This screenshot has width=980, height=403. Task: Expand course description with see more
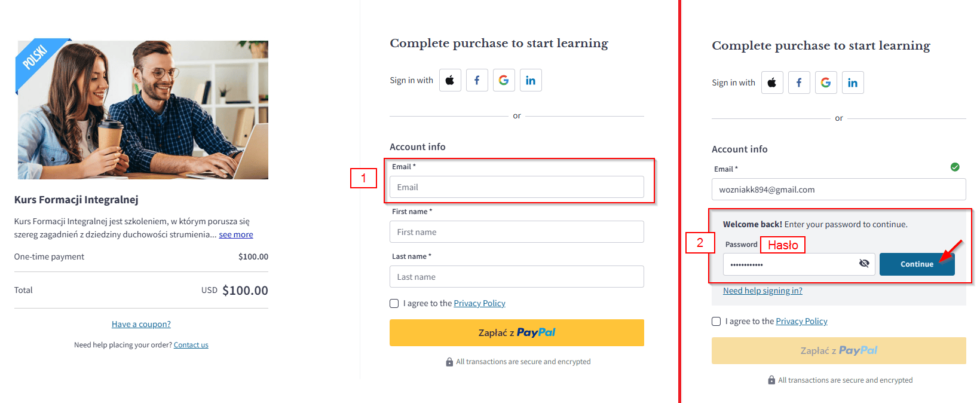coord(236,234)
